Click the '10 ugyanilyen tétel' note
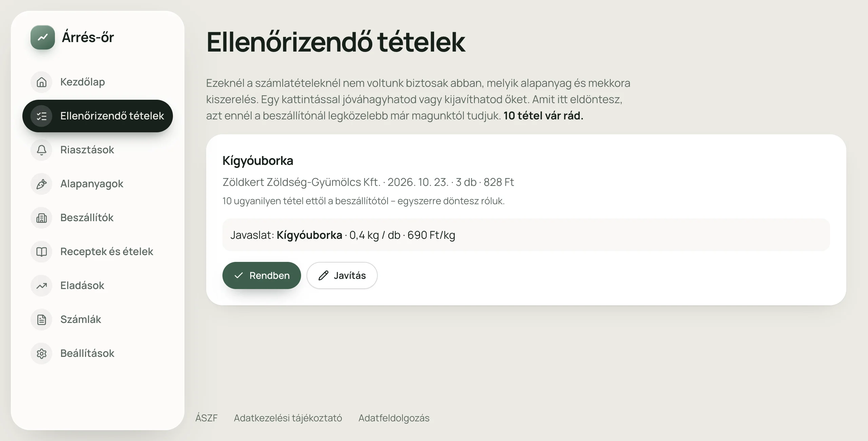The width and height of the screenshot is (868, 441). [363, 201]
